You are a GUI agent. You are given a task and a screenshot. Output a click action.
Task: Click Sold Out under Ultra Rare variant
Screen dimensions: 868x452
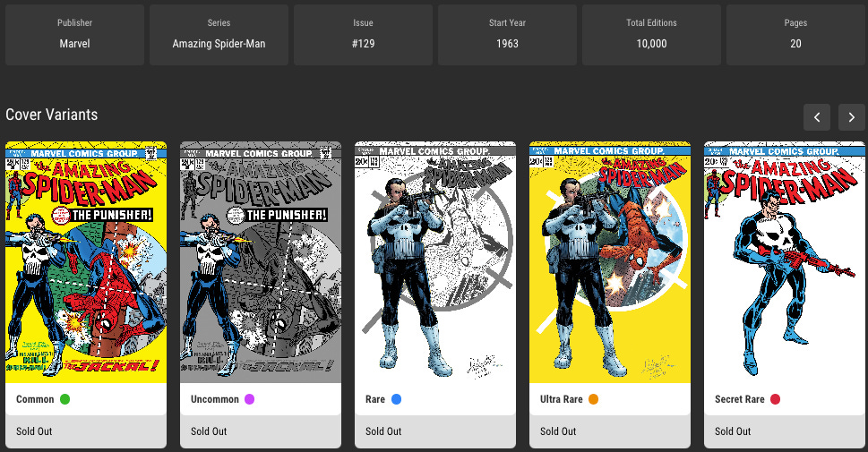(558, 431)
